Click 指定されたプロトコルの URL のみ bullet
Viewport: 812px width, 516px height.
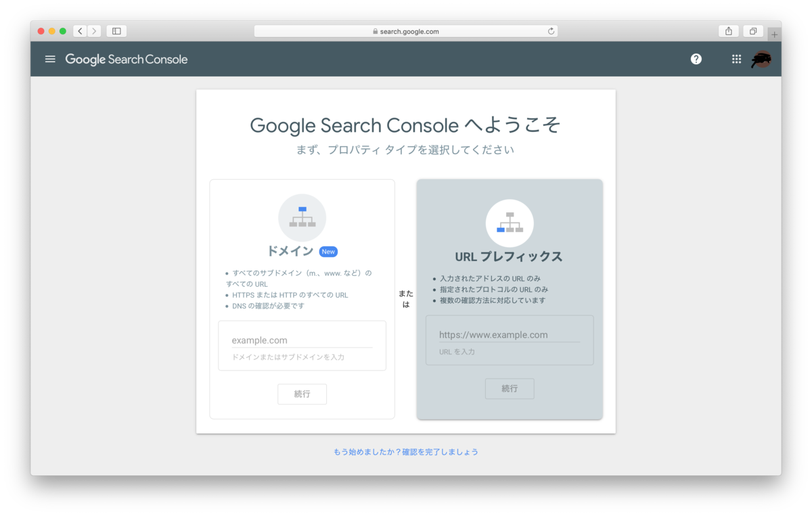tap(494, 289)
